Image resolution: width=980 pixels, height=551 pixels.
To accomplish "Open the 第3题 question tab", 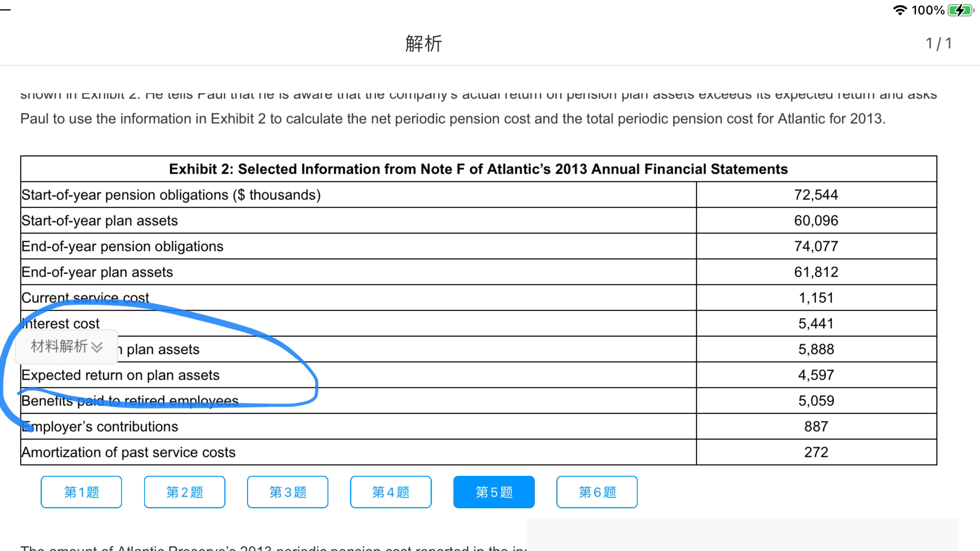I will pos(288,492).
